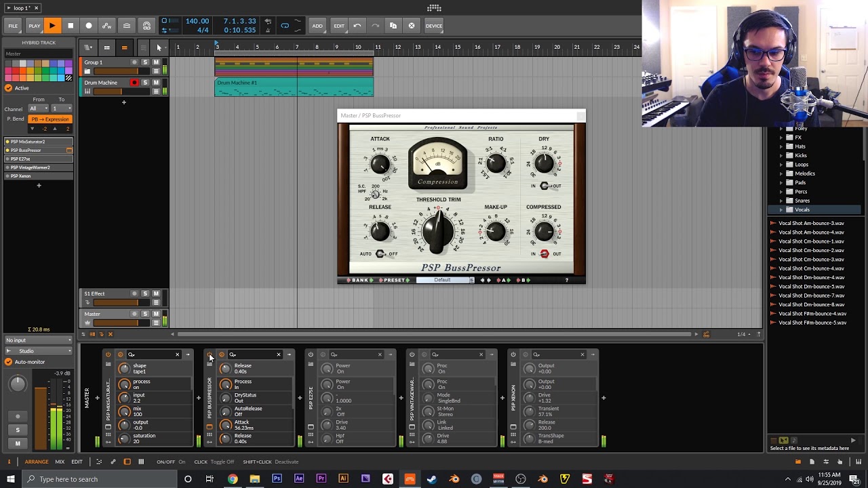Open the FILE menu
The width and height of the screenshot is (868, 488).
(13, 26)
